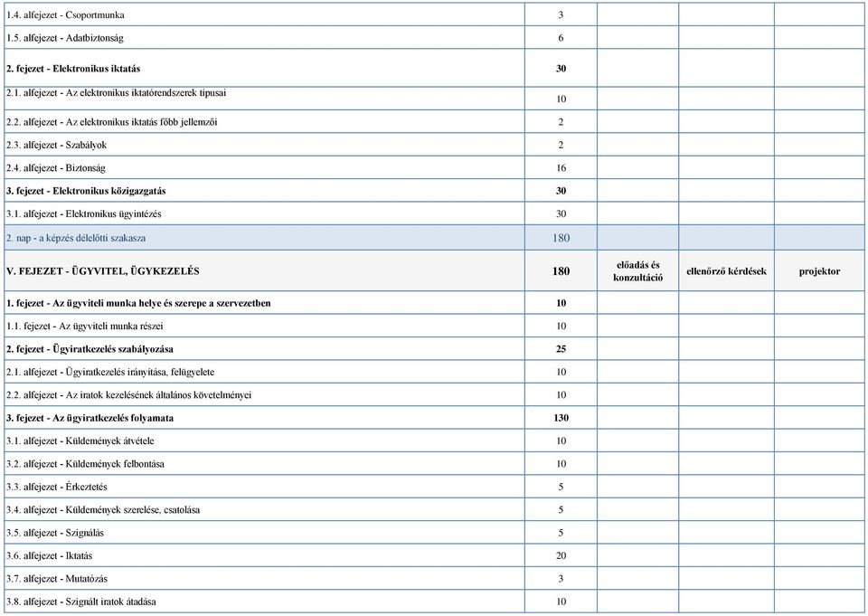Click the 180 value in the '2. nap' row
The height and width of the screenshot is (616, 868).
click(561, 238)
